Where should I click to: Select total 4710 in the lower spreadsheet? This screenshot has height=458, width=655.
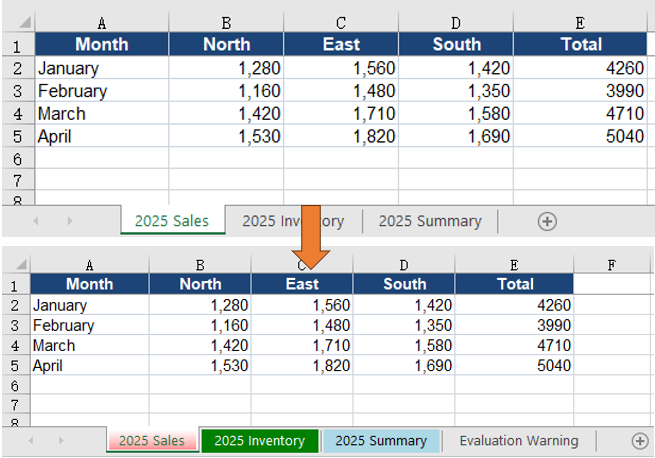[x=514, y=345]
